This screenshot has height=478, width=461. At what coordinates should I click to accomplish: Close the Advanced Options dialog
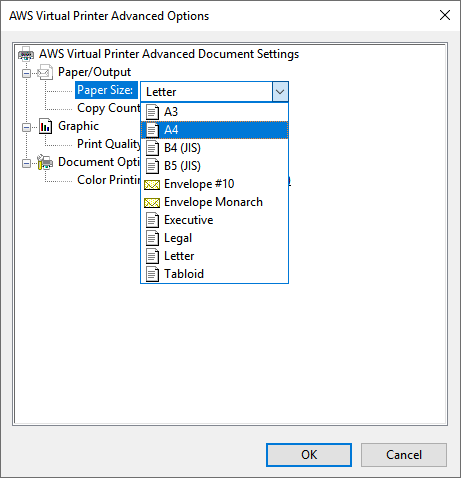tap(445, 15)
